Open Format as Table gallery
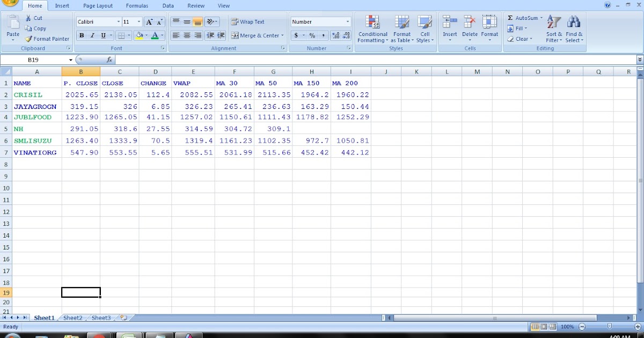644x338 pixels. tap(402, 29)
